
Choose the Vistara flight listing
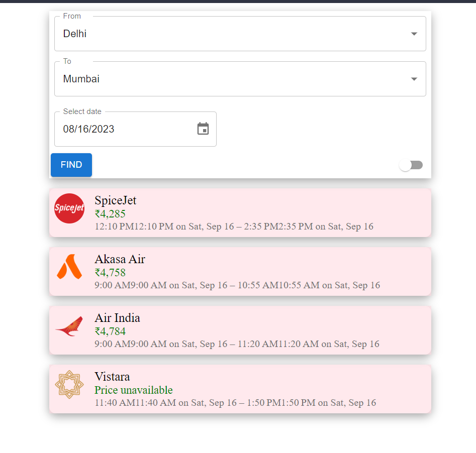point(240,389)
